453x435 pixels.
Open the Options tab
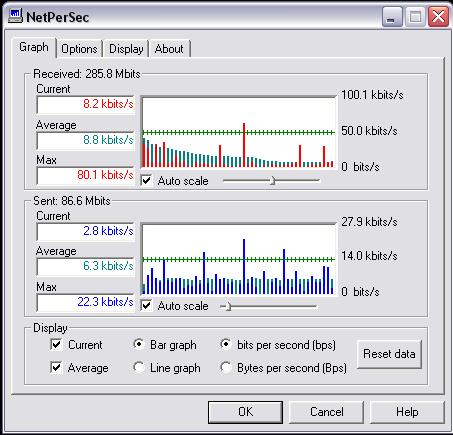pyautogui.click(x=79, y=49)
